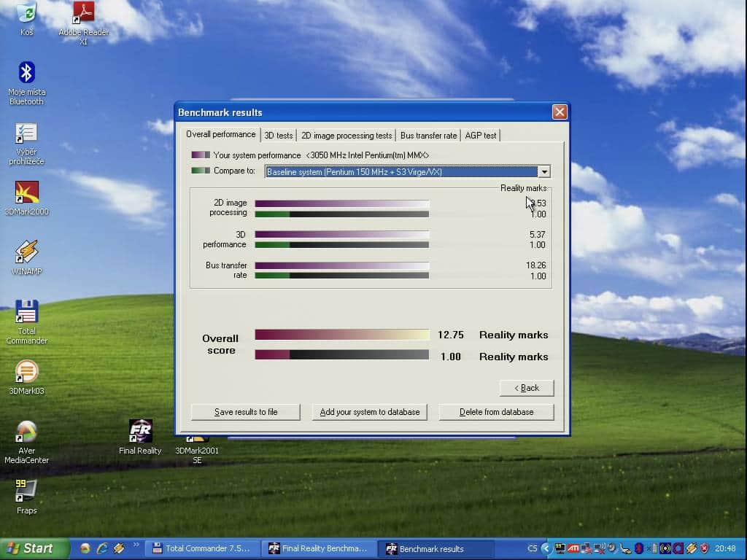Click Save results to file
The width and height of the screenshot is (747, 560).
(246, 412)
